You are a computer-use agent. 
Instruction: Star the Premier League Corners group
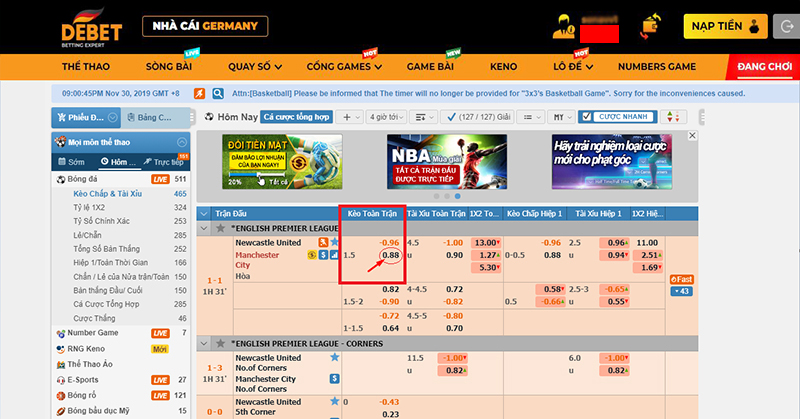point(220,343)
